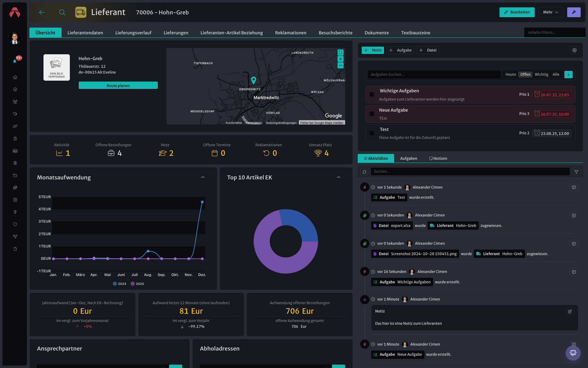This screenshot has width=588, height=368.
Task: Click the Route planen button
Action: (x=118, y=86)
